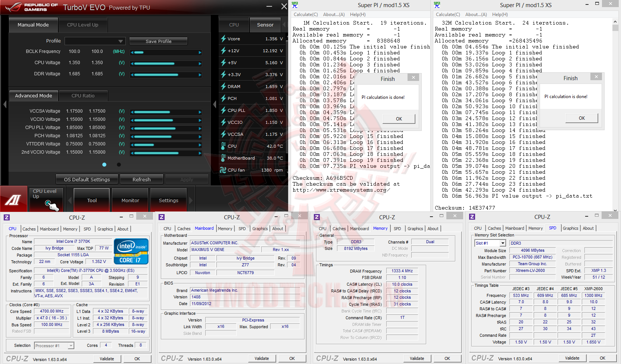This screenshot has width=621, height=364.
Task: Collapse the Sensor panel with its left-edge arrow
Action: point(215,104)
